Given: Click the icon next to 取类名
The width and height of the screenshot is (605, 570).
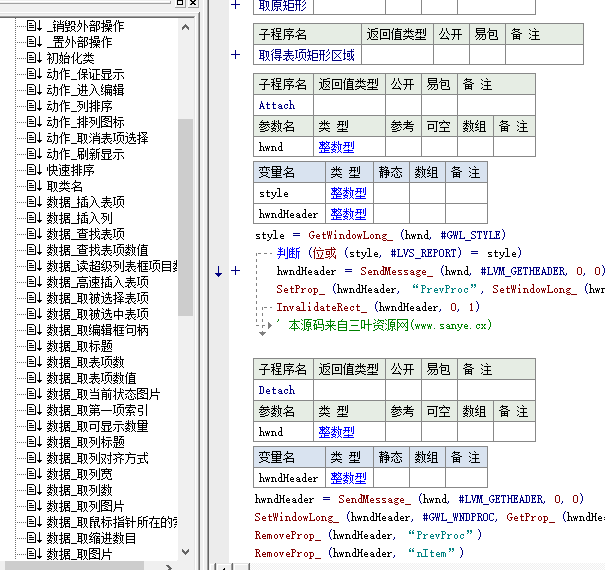Looking at the screenshot, I should click(x=33, y=186).
